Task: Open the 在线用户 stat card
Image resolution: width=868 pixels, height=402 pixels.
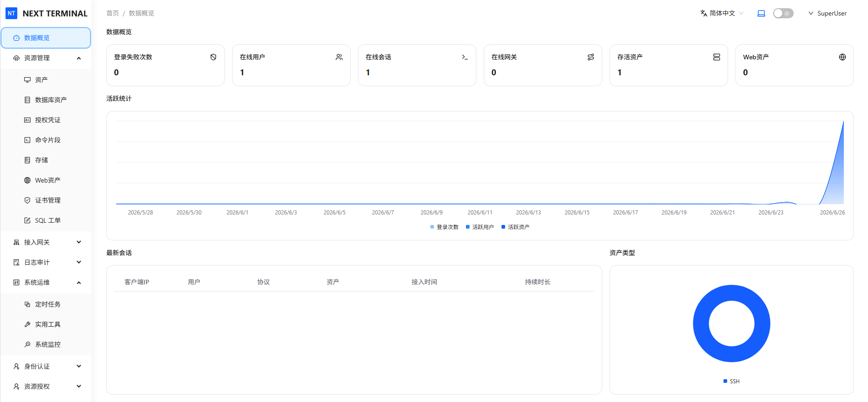Action: pos(291,65)
